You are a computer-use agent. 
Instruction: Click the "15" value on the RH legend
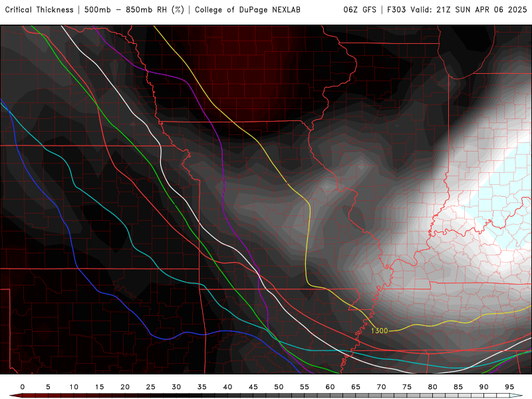[99, 387]
